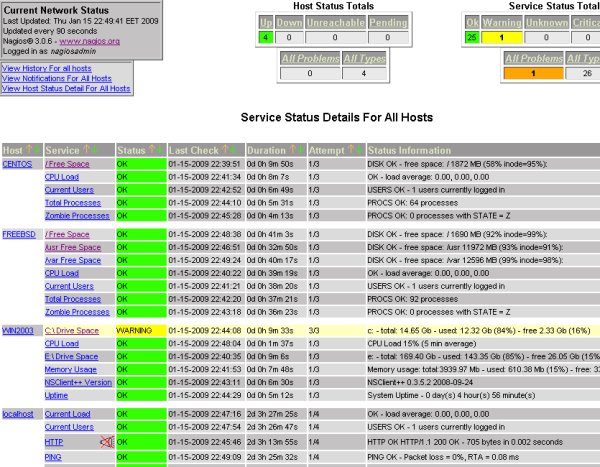Sort Host column ascending with orange arrow
Image resolution: width=600 pixels, height=467 pixels.
click(29, 150)
